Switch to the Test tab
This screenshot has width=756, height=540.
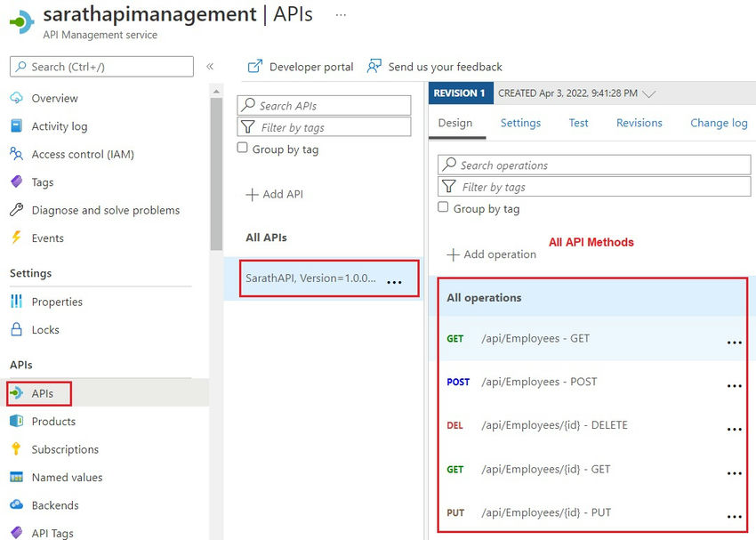pos(579,123)
